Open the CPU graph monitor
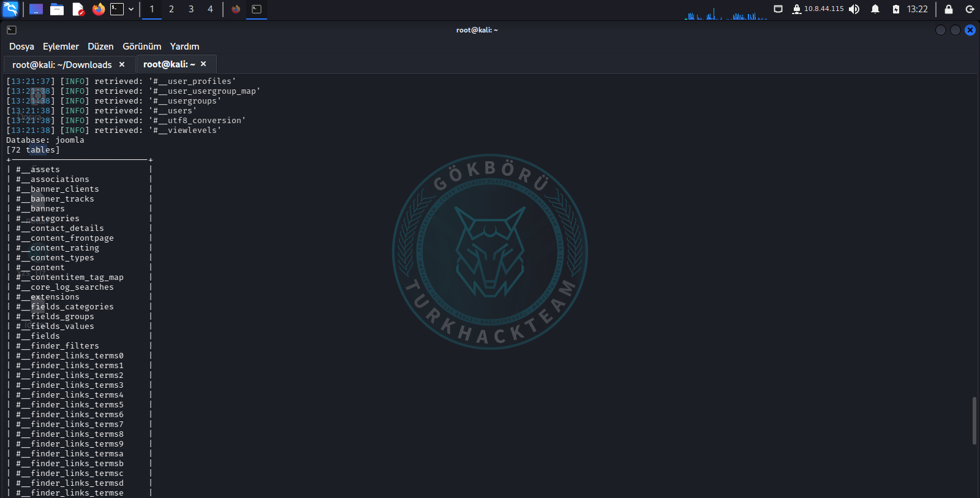 coord(726,12)
